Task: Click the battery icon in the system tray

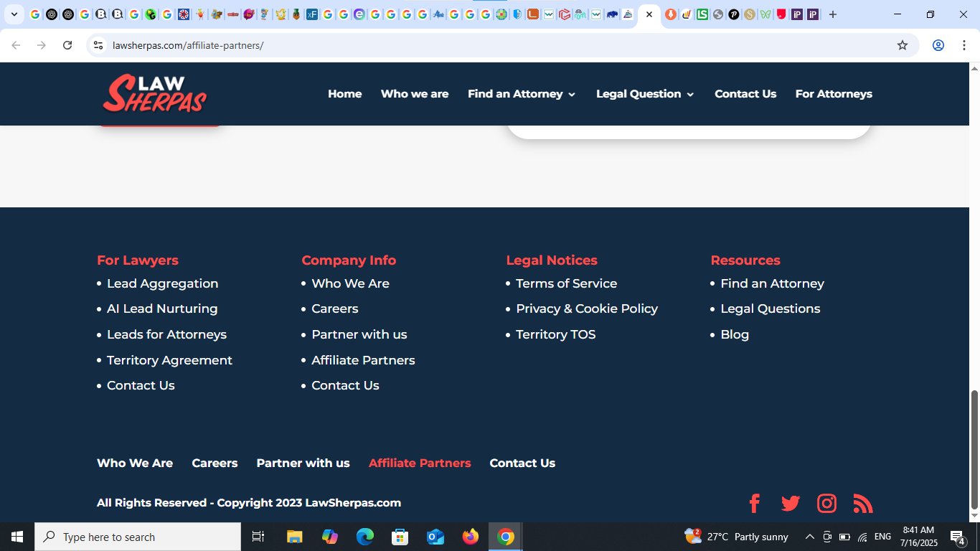Action: coord(844,537)
